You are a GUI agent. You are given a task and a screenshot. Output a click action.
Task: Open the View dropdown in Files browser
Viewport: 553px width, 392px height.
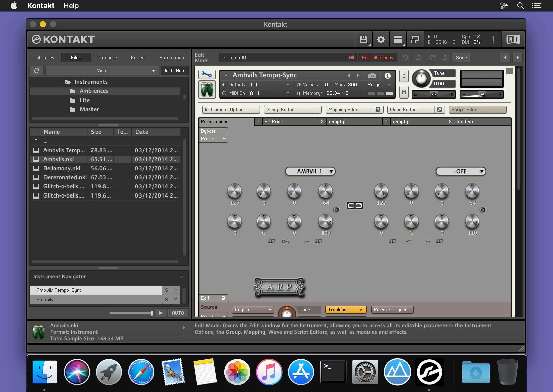coord(102,70)
